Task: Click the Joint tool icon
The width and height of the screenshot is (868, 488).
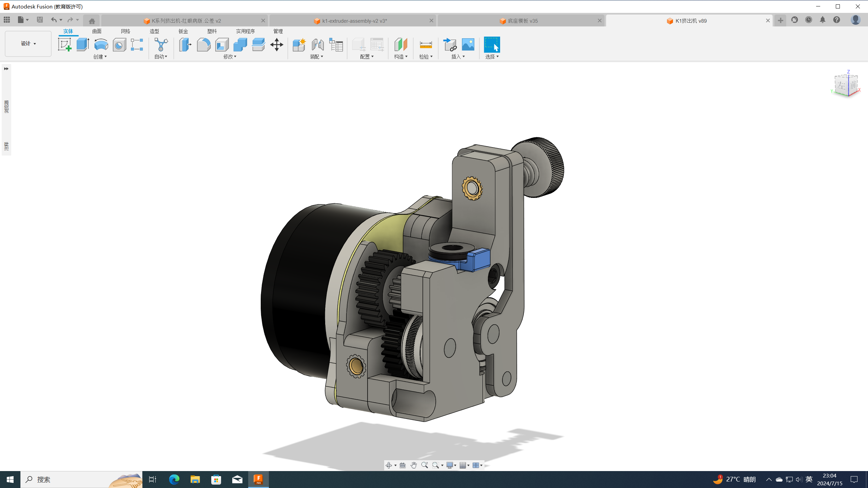Action: 318,44
